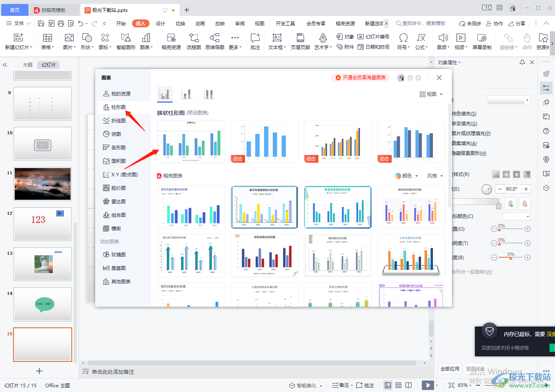This screenshot has width=555, height=392.
Task: Open Header and Footer (页眉页脚)
Action: click(300, 42)
